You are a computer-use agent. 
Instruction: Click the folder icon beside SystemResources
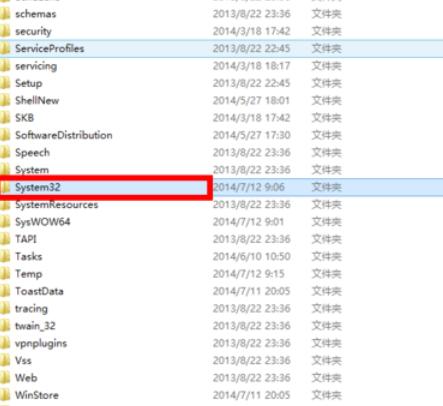[5, 205]
